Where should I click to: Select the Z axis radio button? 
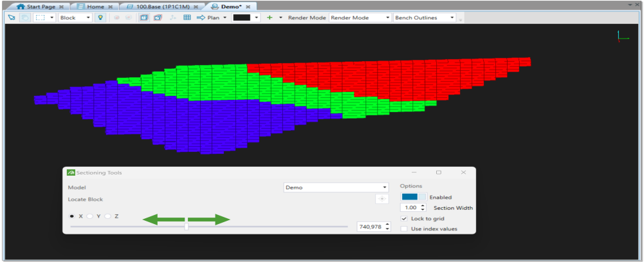coord(108,216)
